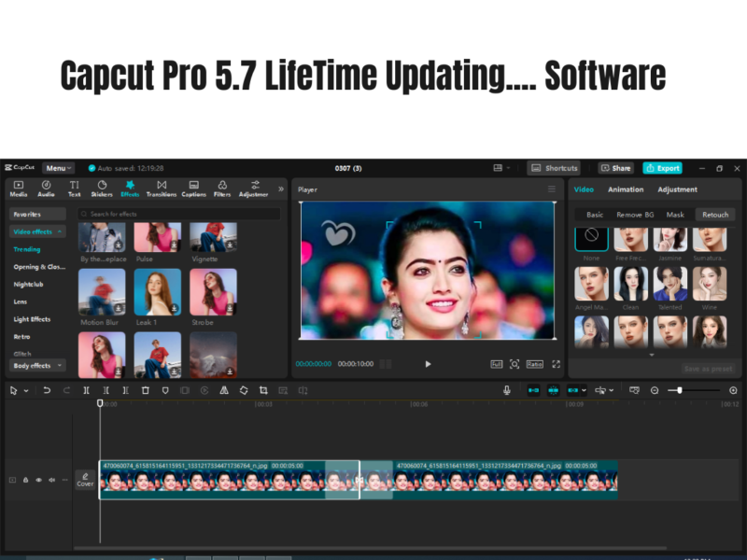Click the Full preview quality button
The width and height of the screenshot is (747, 560).
(497, 364)
